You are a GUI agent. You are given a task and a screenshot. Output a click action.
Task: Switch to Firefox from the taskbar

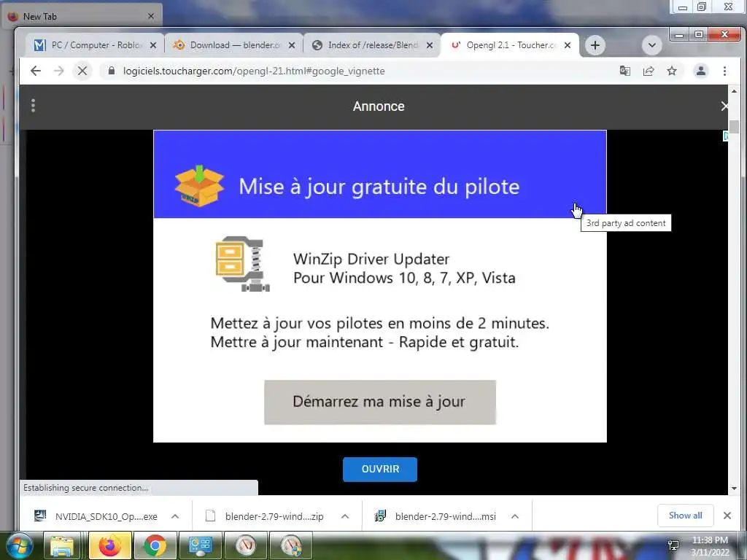109,546
